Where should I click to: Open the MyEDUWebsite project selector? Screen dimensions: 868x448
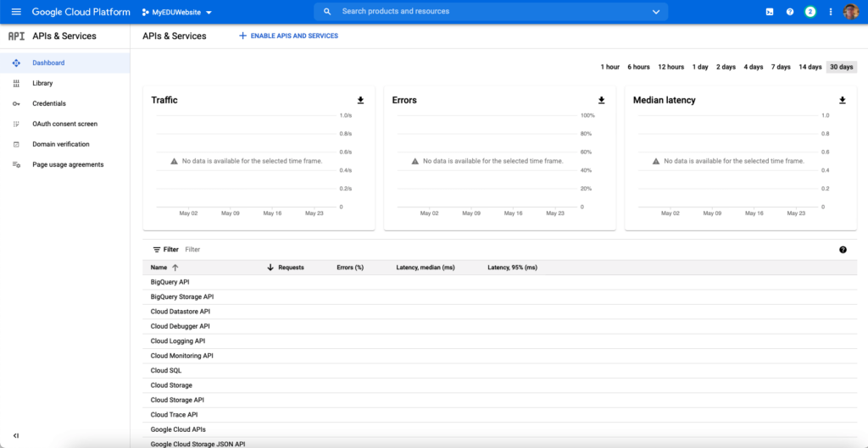[x=177, y=12]
